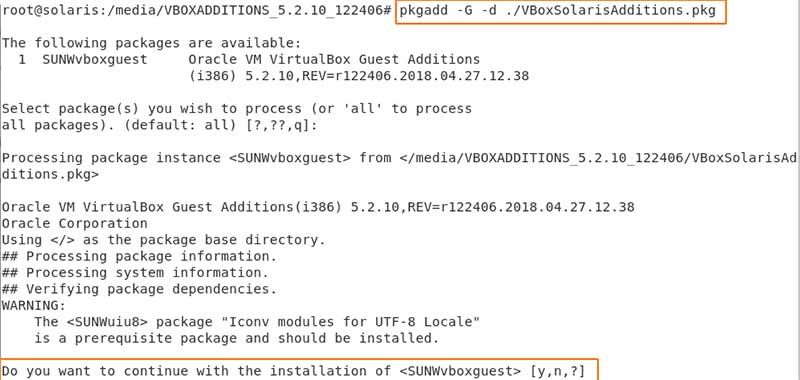Click the '(i386) 5.2.10,REV=r122406' version text
The width and height of the screenshot is (800, 380).
click(x=359, y=76)
